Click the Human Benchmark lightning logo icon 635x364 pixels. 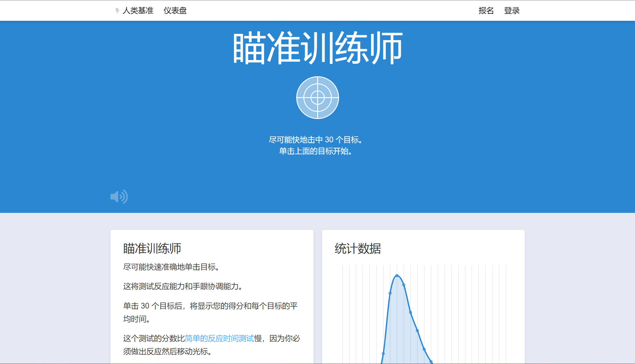[117, 11]
